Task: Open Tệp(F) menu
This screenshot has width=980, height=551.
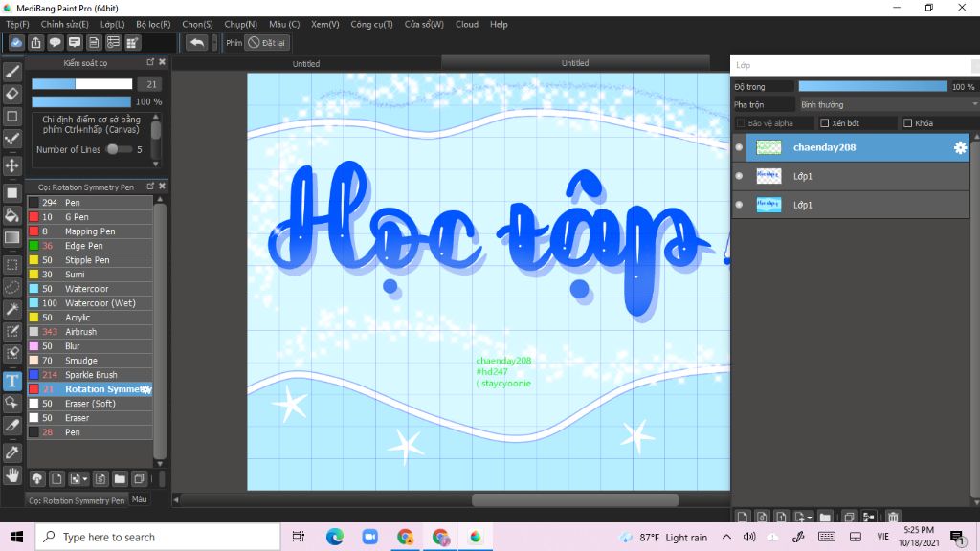Action: (17, 24)
